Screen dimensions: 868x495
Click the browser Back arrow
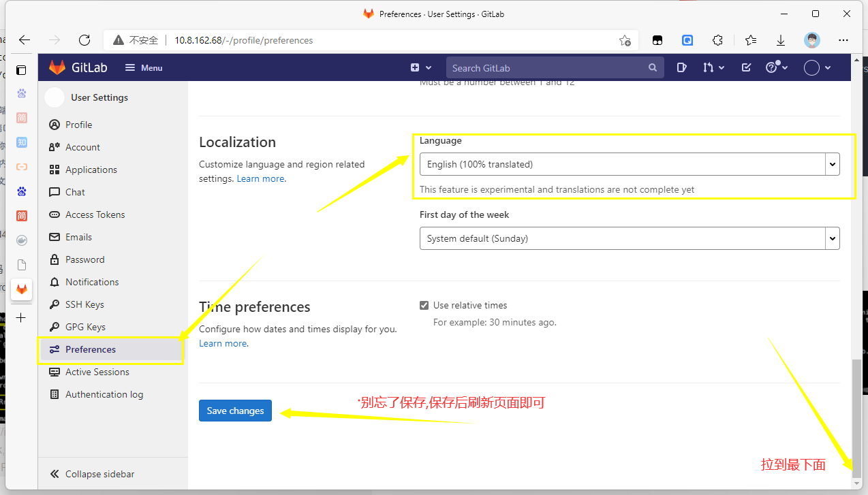[25, 40]
